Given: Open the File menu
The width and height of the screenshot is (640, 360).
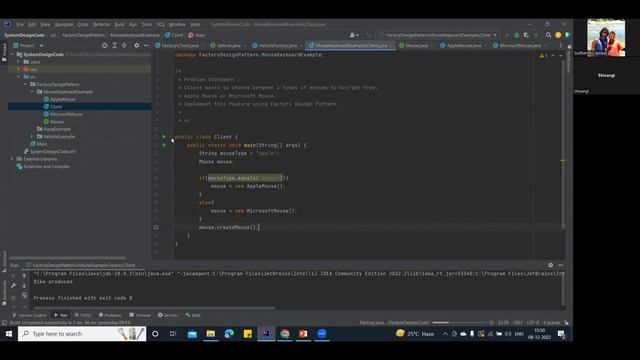Looking at the screenshot, I should pos(20,24).
